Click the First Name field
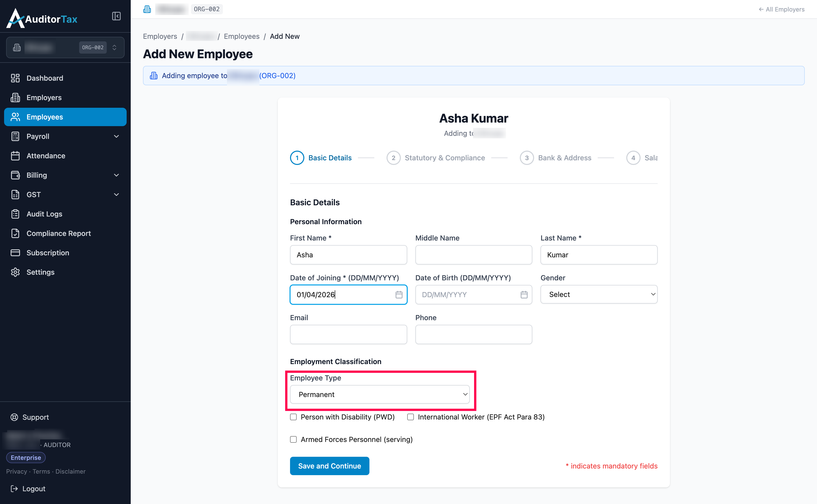This screenshot has width=817, height=504. pyautogui.click(x=348, y=255)
